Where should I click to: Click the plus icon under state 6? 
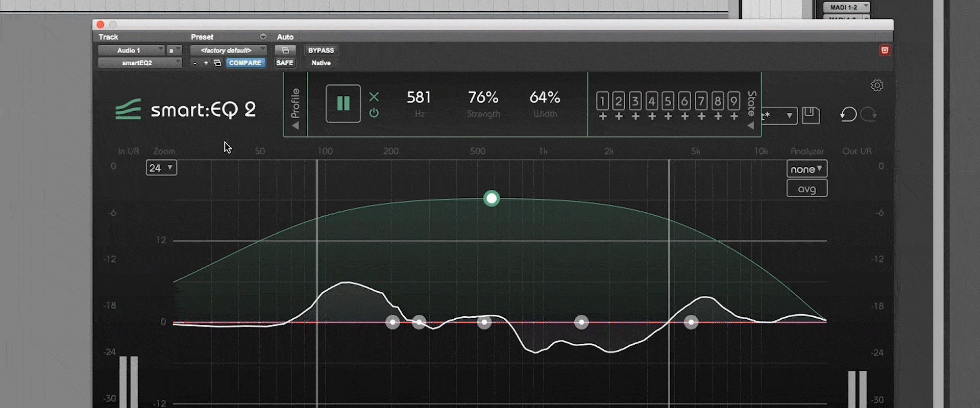[x=685, y=117]
